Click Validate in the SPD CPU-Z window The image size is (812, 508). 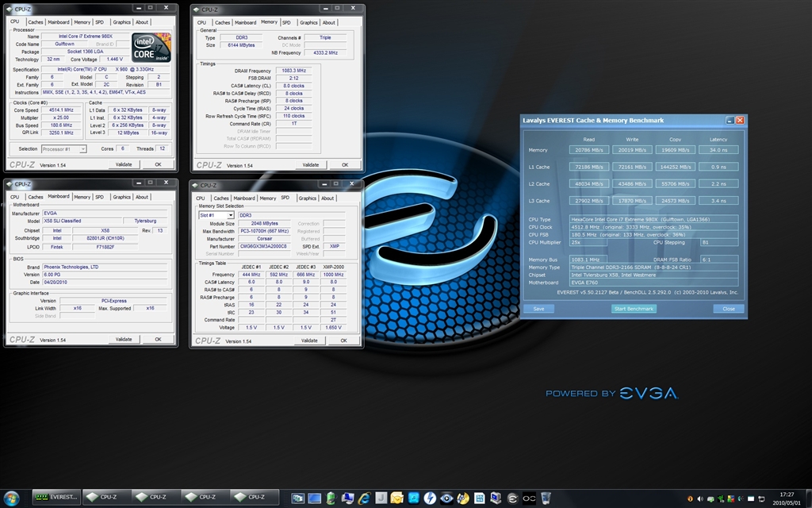point(309,341)
